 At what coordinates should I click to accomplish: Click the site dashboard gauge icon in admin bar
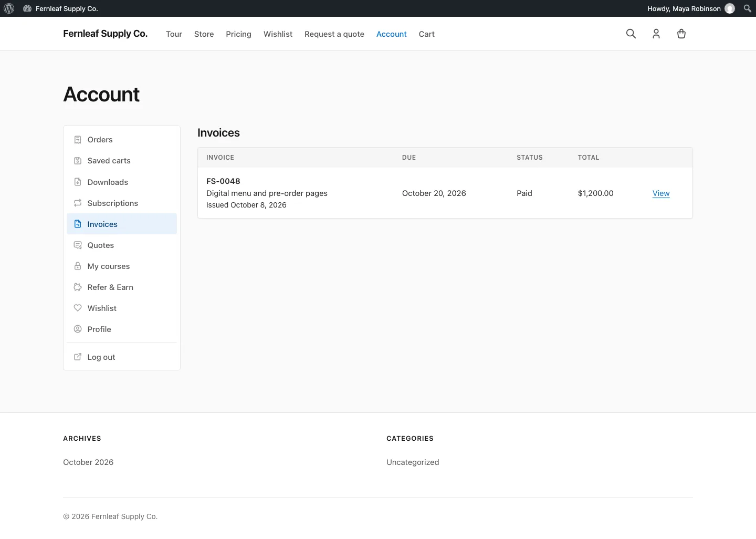(27, 8)
